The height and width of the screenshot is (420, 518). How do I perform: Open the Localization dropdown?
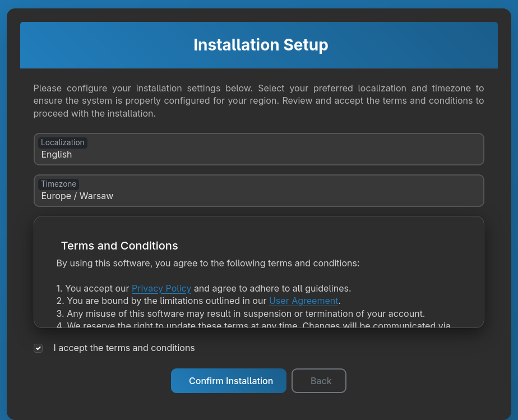click(258, 149)
